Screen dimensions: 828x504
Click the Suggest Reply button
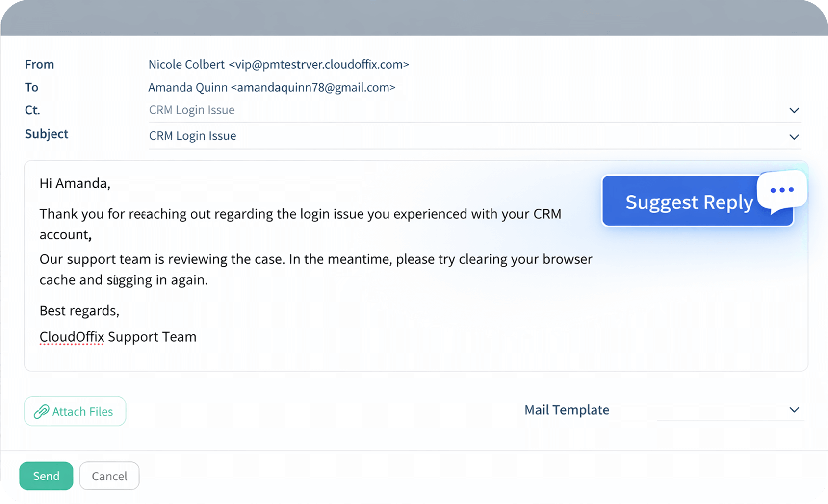pyautogui.click(x=689, y=202)
